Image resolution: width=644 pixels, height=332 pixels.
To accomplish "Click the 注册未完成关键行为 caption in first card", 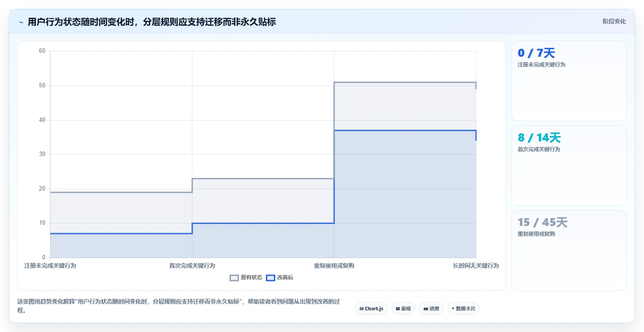I will point(541,65).
